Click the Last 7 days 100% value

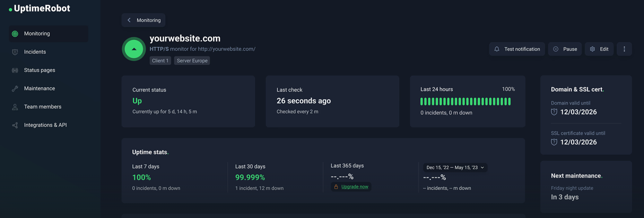(x=141, y=178)
